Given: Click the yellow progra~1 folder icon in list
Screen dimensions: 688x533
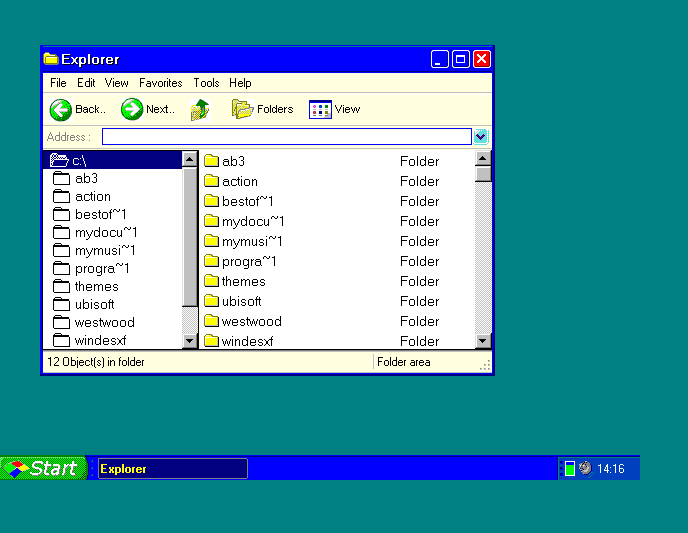Looking at the screenshot, I should tap(211, 261).
